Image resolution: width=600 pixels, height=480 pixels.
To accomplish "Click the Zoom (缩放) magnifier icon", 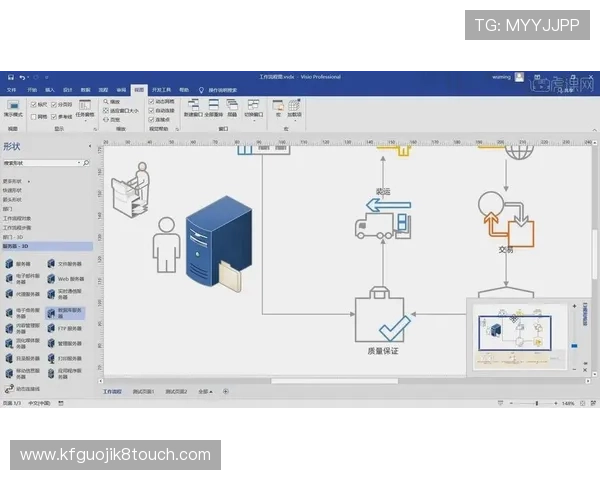I will pos(106,101).
